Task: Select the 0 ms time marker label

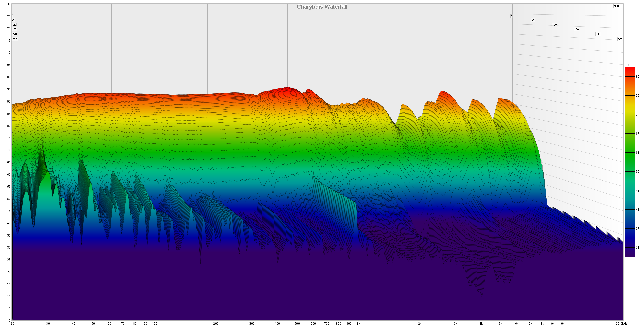Action: [x=511, y=16]
